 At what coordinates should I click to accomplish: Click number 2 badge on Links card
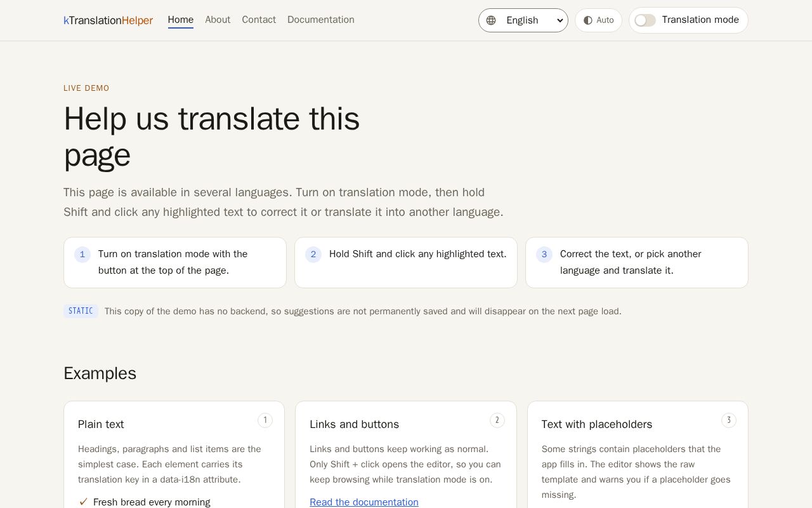point(497,420)
